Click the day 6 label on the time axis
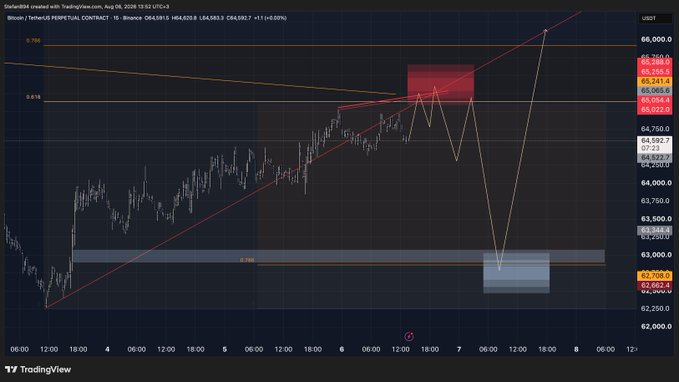The image size is (679, 382). pos(342,349)
